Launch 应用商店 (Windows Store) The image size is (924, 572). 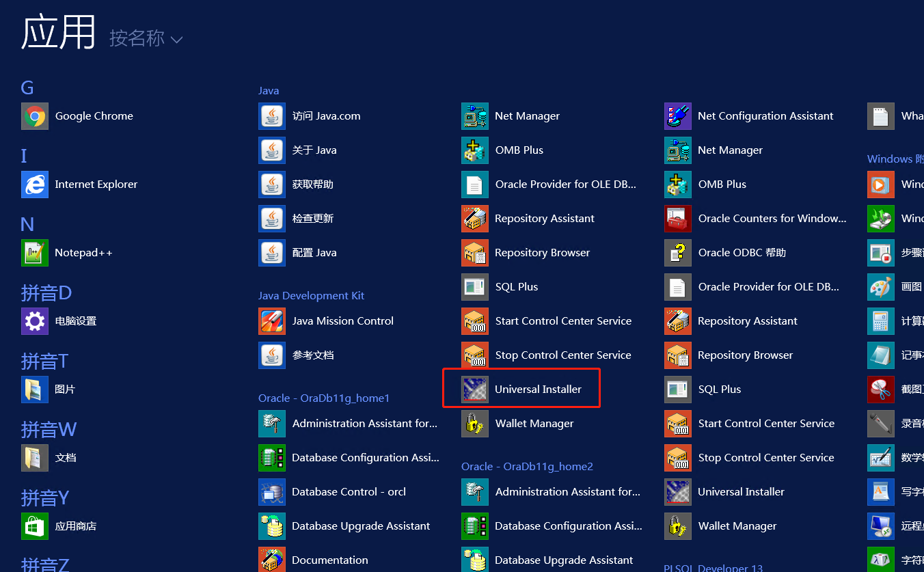coord(59,526)
